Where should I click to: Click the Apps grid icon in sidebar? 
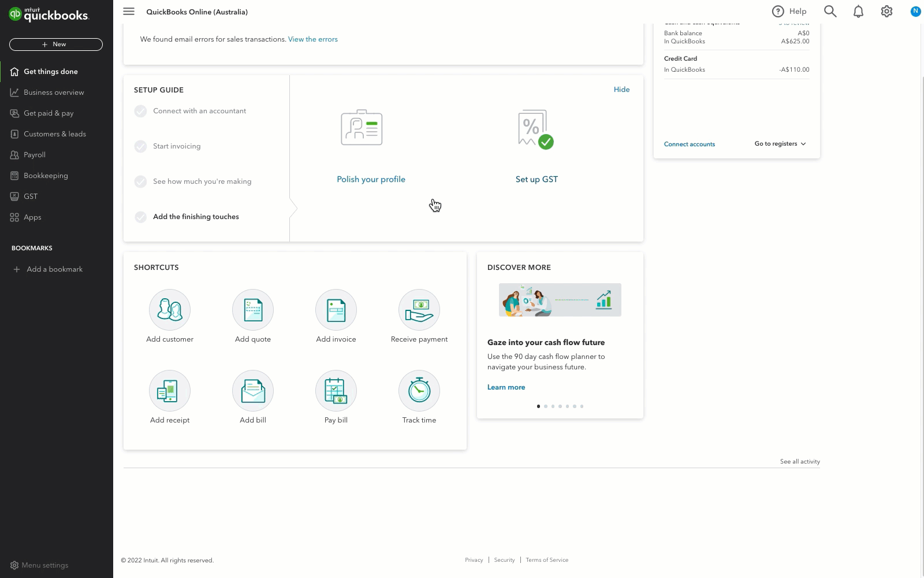pyautogui.click(x=14, y=217)
